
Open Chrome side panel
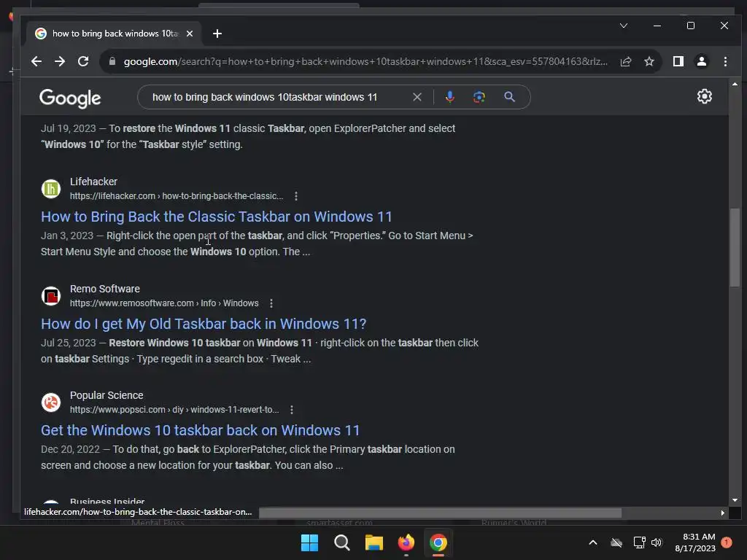[x=678, y=61]
